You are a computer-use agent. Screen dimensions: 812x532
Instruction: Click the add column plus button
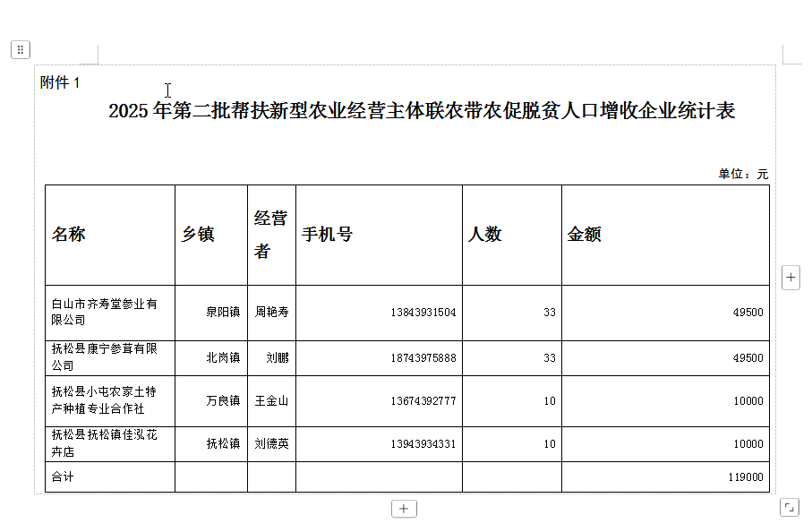791,278
